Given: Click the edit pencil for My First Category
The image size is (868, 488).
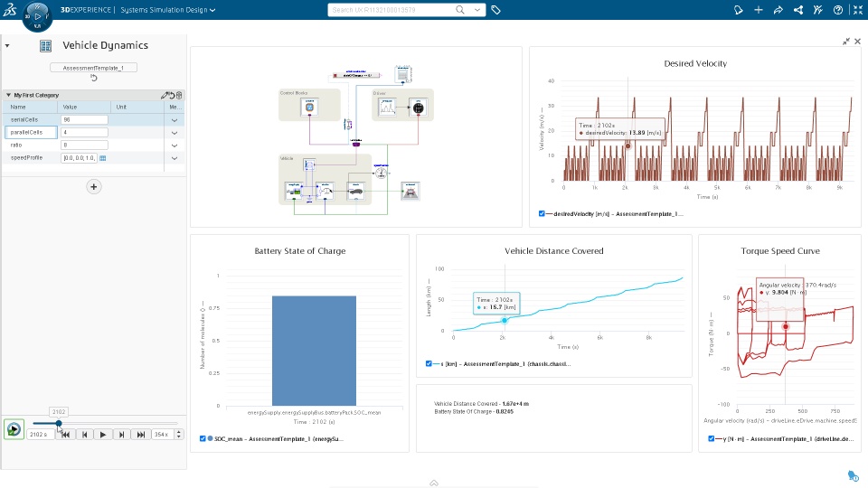Looking at the screenshot, I should (x=165, y=95).
